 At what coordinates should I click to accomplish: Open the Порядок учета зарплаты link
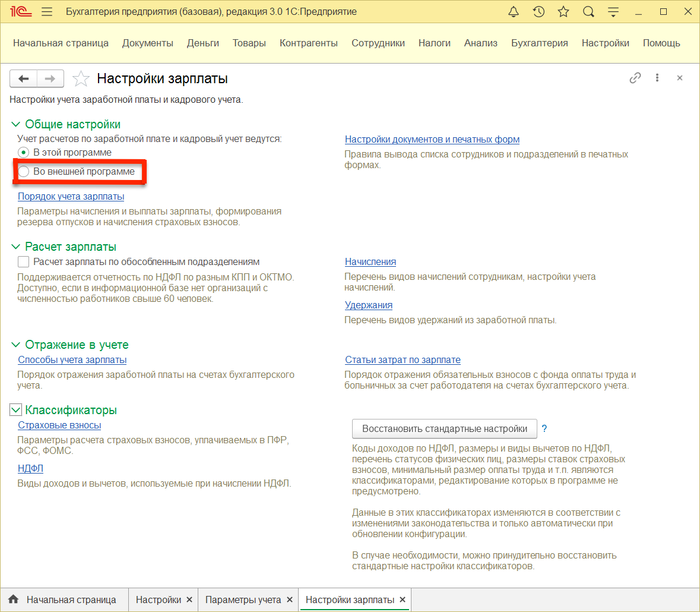pos(71,196)
